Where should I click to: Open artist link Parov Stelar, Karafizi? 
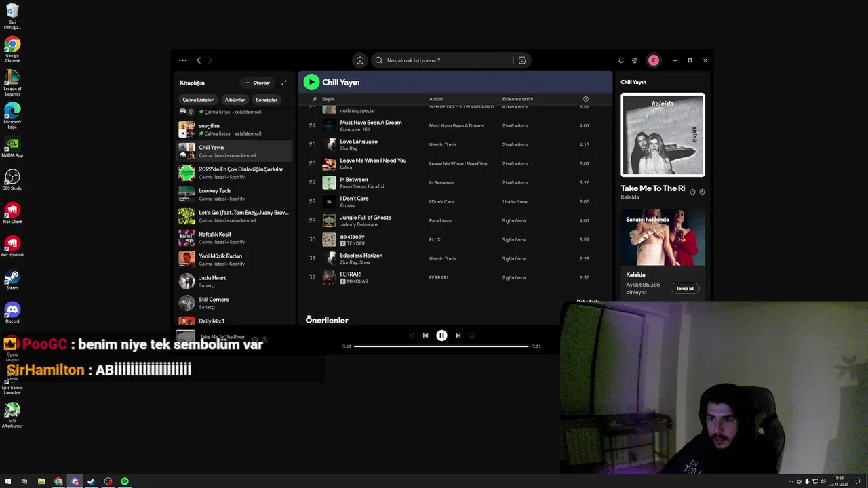coord(362,186)
